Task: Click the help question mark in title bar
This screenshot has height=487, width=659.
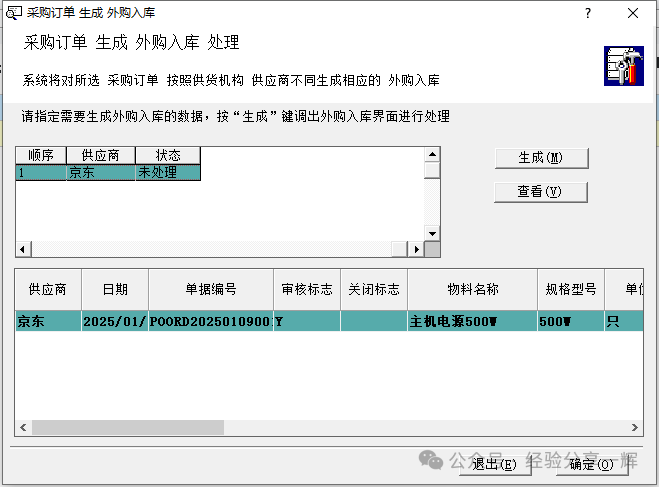Action: 587,13
